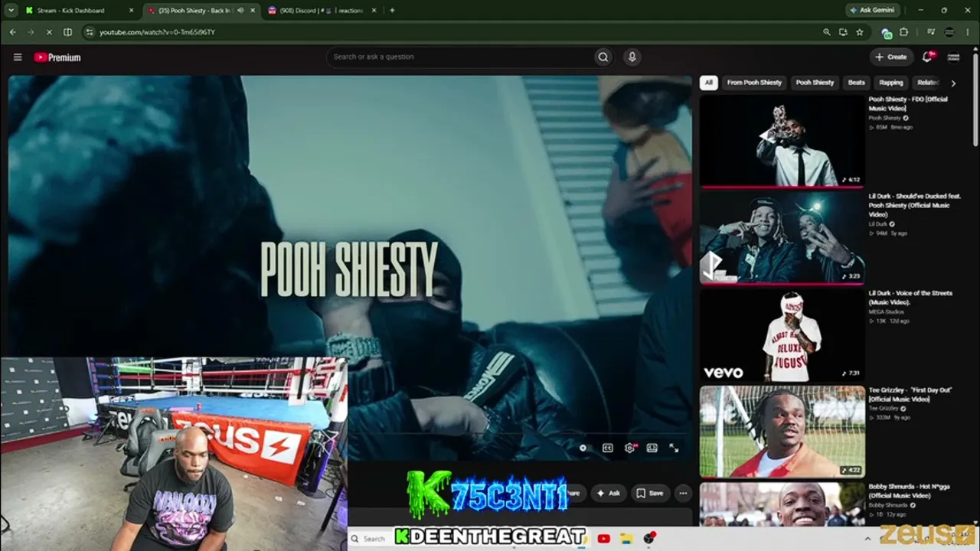Open the Tee Grizzley channel link
The width and height of the screenshot is (980, 551).
[x=884, y=409]
